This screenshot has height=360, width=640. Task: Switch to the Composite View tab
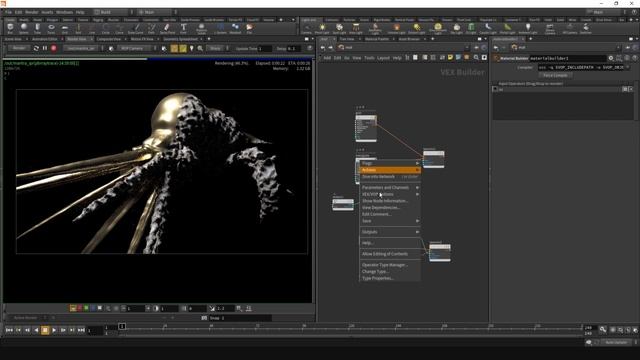coord(109,39)
